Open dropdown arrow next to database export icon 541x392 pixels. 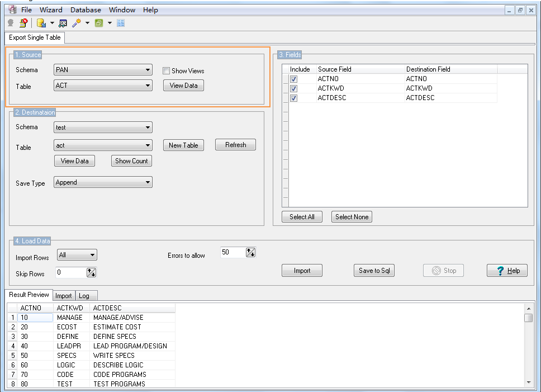point(52,23)
